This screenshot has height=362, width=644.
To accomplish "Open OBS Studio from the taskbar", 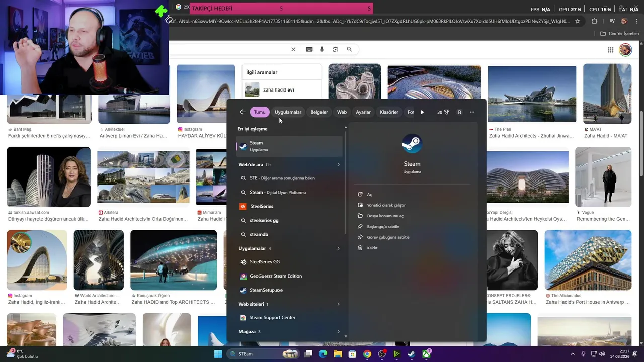I will pos(382,354).
